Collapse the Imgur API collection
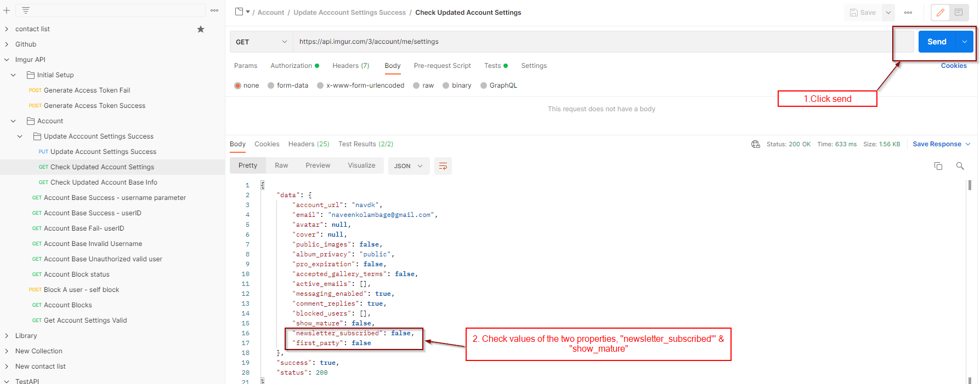Screen dimensions: 980x384 7,60
